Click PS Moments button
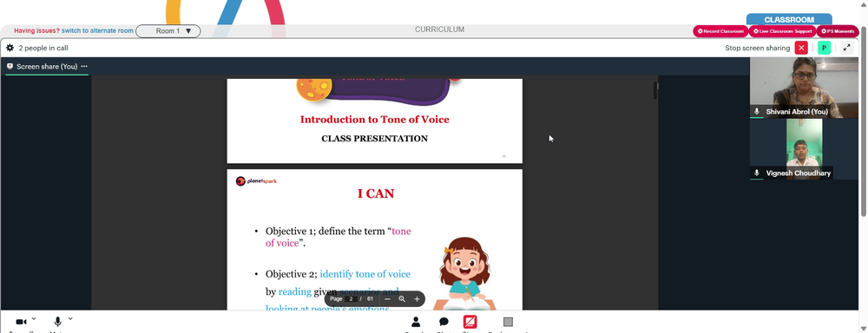 (838, 31)
